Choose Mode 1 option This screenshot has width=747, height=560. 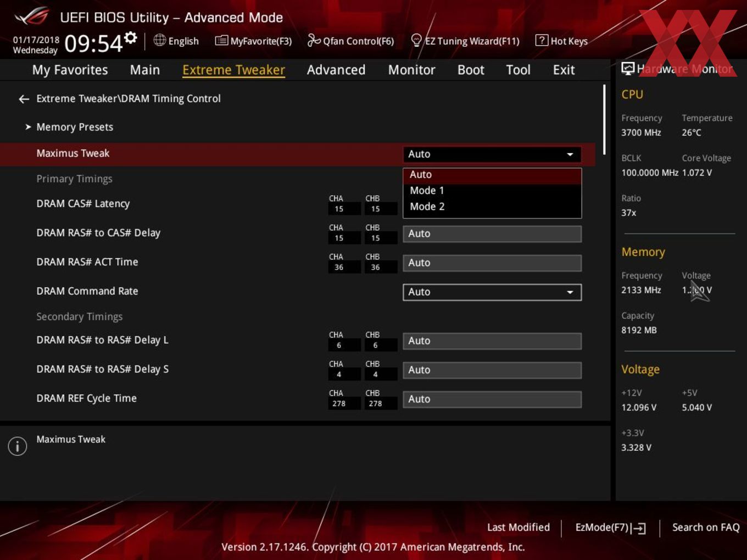[x=492, y=191]
